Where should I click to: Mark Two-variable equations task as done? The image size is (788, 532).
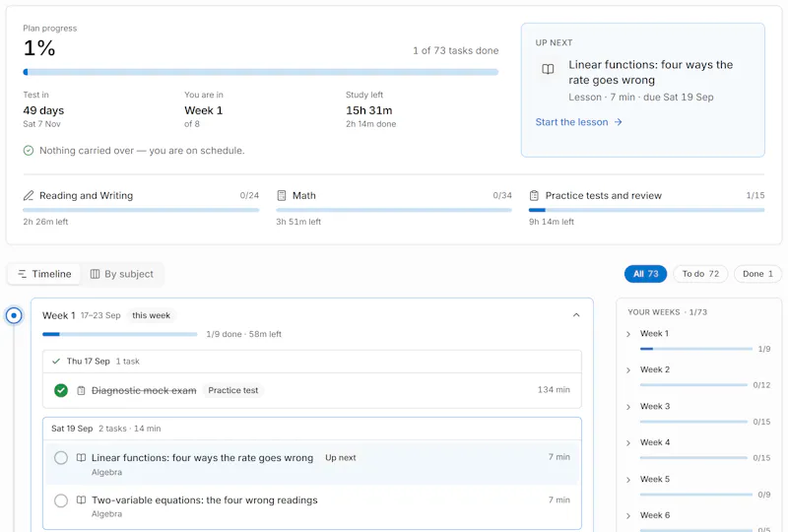coord(61,500)
